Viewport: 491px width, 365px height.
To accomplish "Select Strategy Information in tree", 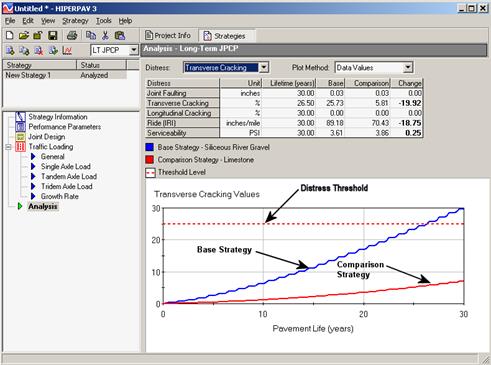I will tap(58, 117).
